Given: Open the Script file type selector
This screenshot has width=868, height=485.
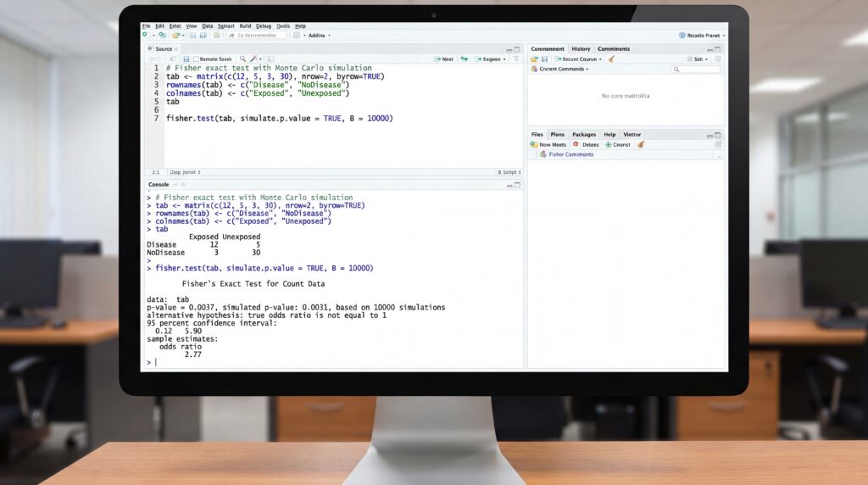Looking at the screenshot, I should [509, 172].
